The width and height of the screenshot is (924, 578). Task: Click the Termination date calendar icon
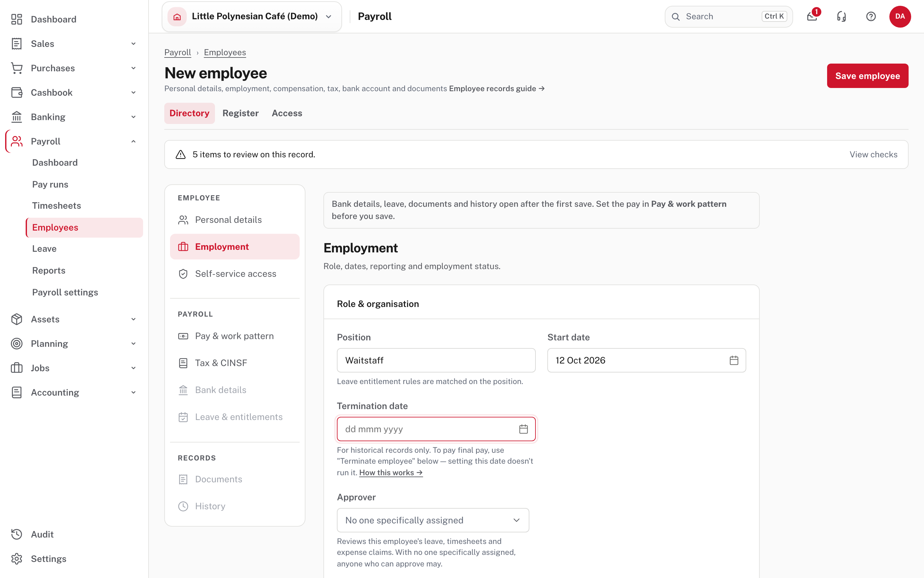524,429
